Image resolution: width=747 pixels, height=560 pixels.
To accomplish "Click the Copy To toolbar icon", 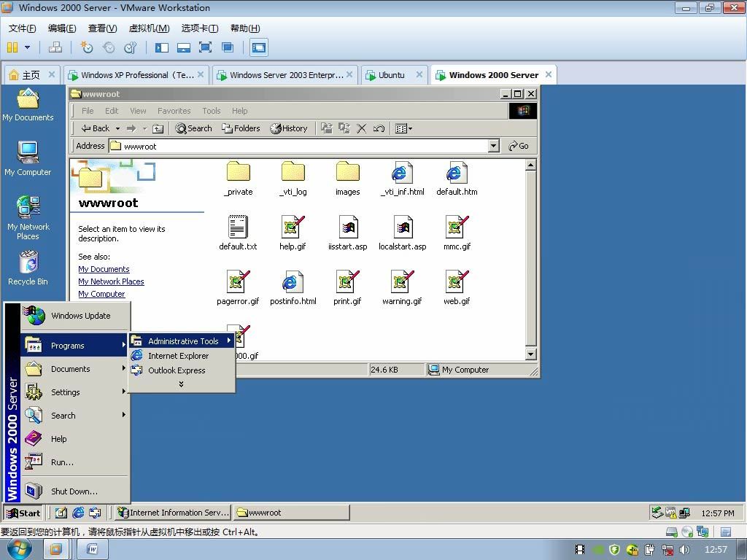I will coord(344,128).
